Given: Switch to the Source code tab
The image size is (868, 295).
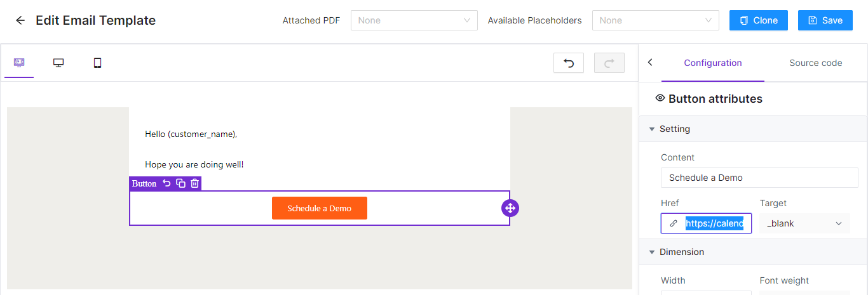Looking at the screenshot, I should [816, 63].
